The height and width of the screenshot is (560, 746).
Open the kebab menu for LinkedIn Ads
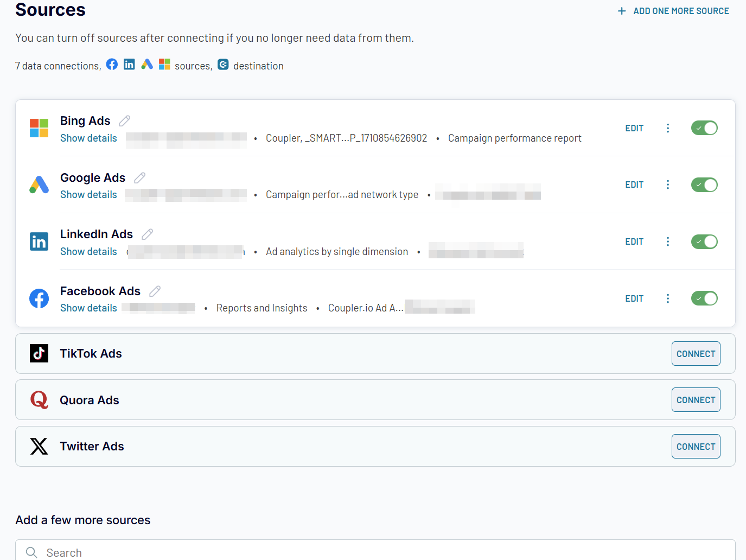point(667,241)
